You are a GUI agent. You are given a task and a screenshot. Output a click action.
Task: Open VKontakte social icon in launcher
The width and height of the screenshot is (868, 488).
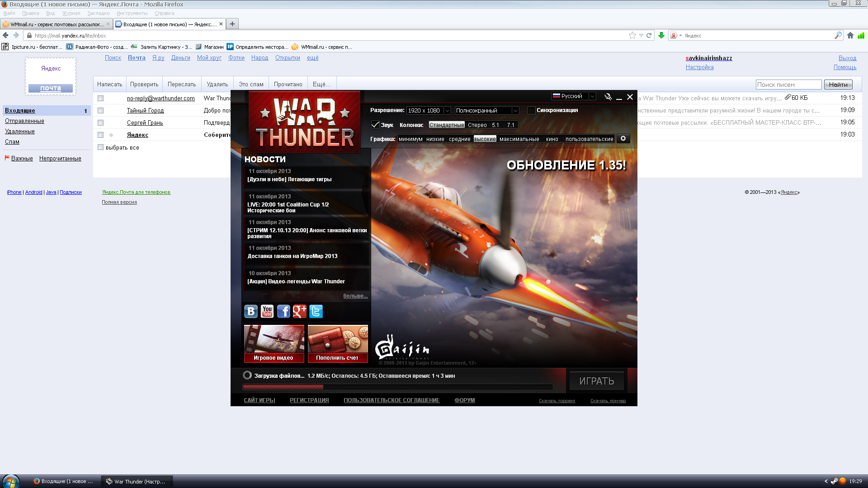pyautogui.click(x=251, y=311)
